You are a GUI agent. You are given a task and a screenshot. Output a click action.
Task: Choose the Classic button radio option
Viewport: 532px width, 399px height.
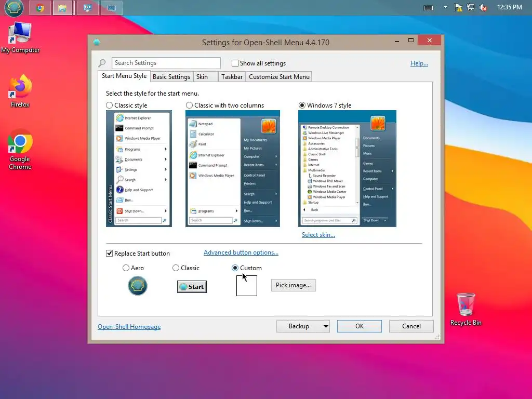(176, 268)
